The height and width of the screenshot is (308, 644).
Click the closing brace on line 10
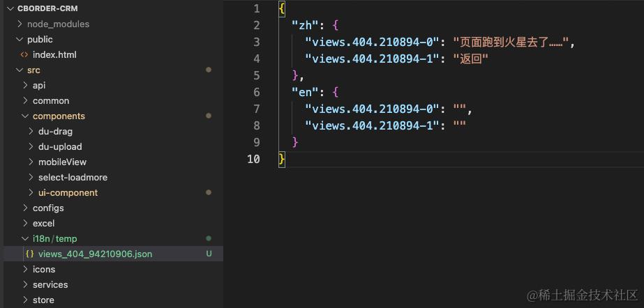tap(281, 159)
